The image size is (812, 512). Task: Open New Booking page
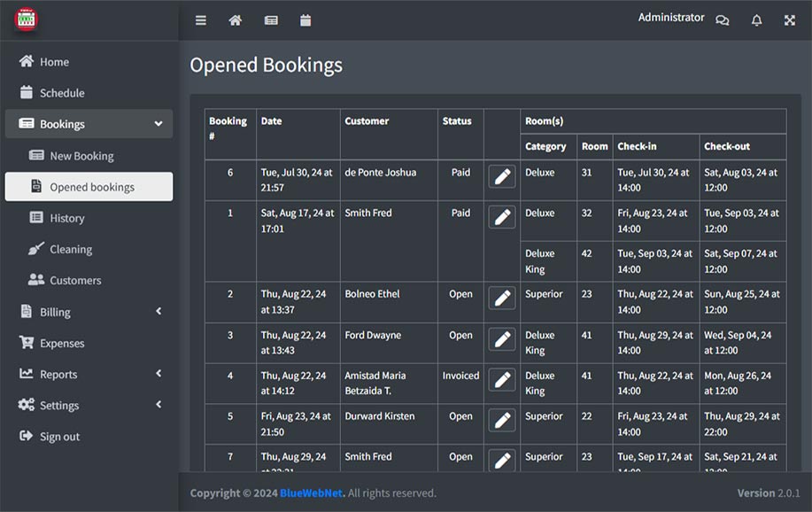(89, 156)
